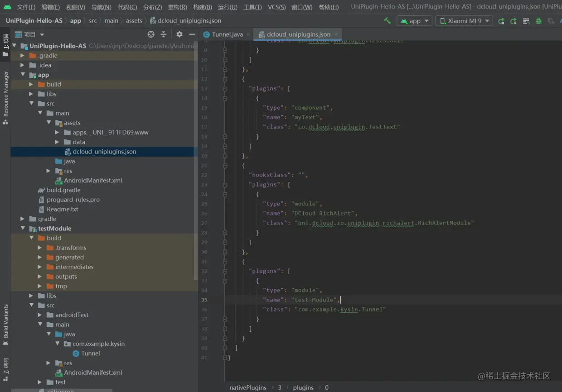Open the 构建(B) menu

coord(202,7)
